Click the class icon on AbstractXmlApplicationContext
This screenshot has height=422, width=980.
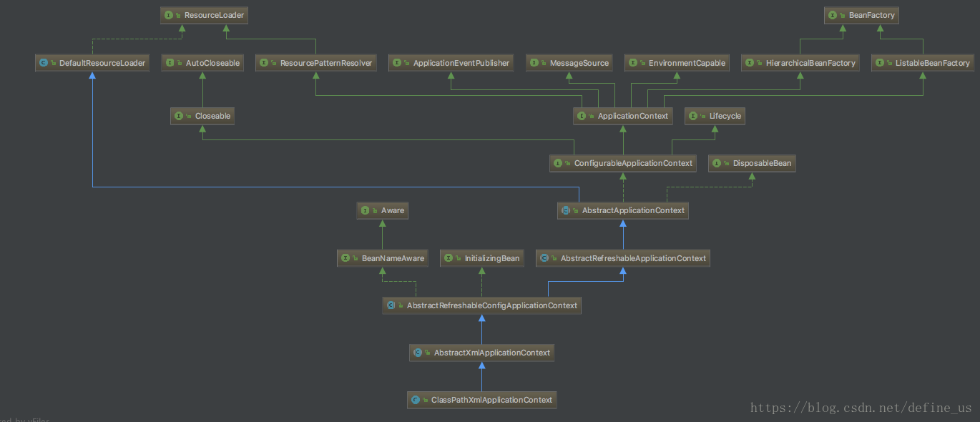coord(418,353)
